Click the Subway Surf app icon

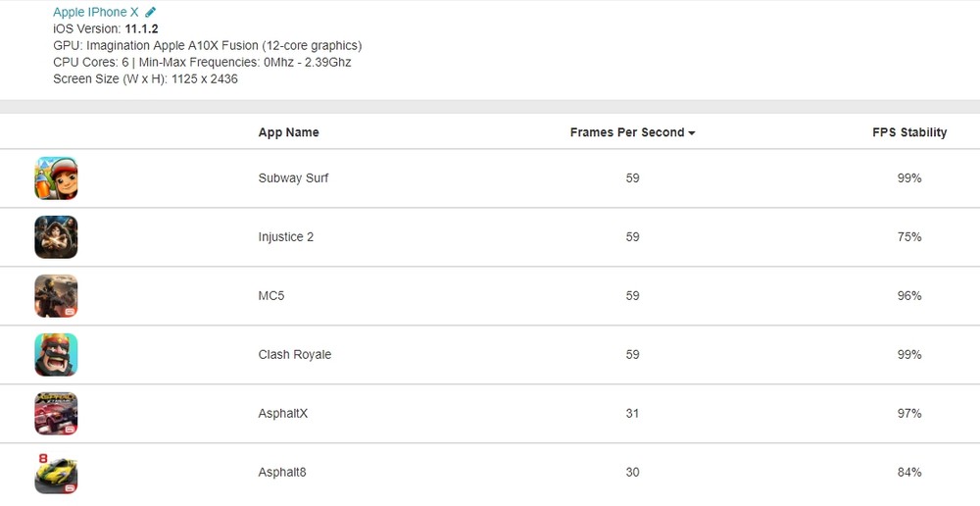click(x=56, y=178)
